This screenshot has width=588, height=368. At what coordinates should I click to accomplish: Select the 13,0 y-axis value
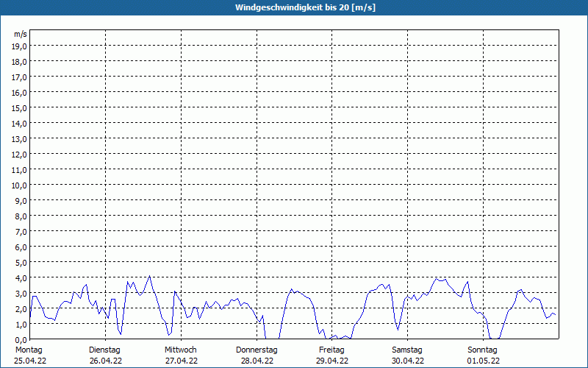point(19,139)
